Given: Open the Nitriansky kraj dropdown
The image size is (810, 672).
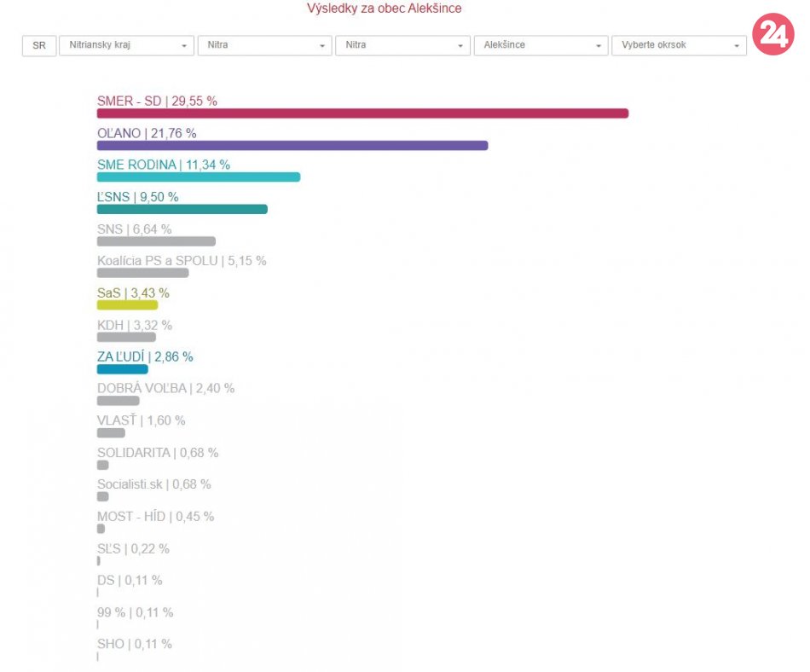Looking at the screenshot, I should (x=126, y=45).
